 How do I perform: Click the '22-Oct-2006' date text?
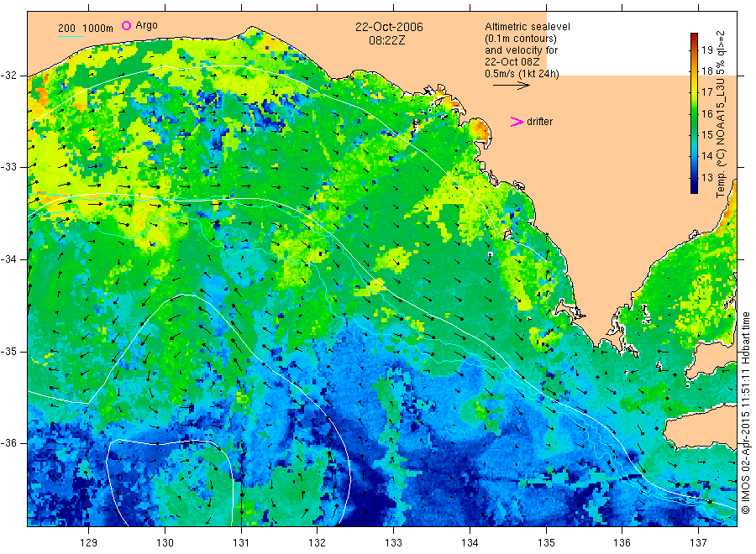coord(389,27)
